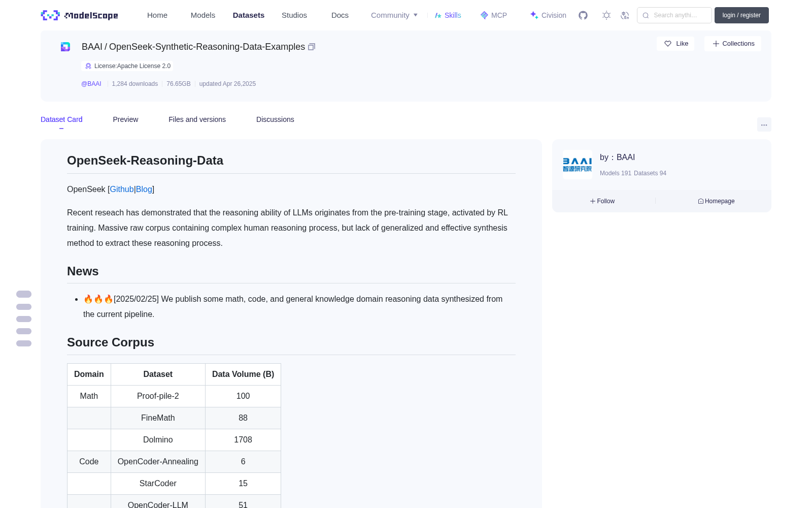The width and height of the screenshot is (812, 508).
Task: Toggle the light/dark theme icon
Action: 606,15
